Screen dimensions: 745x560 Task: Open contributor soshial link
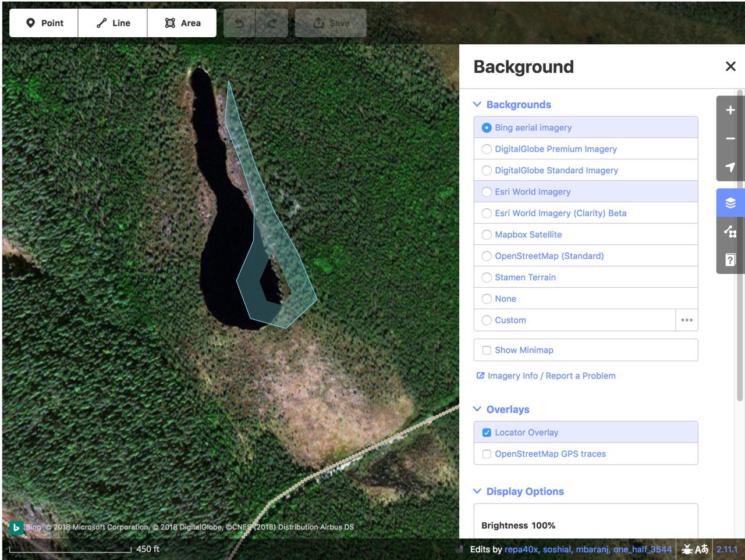point(557,549)
